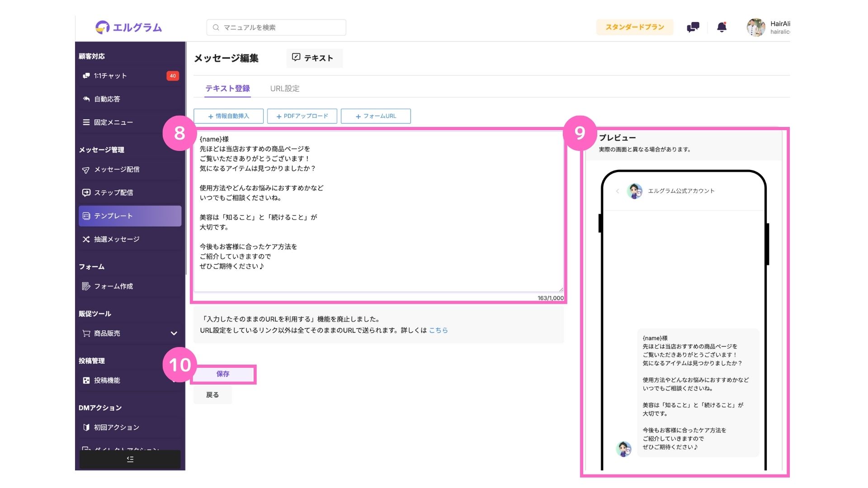Viewport: 868px width, 488px height.
Task: Open フォーム作成 in the sidebar
Action: [x=130, y=286]
